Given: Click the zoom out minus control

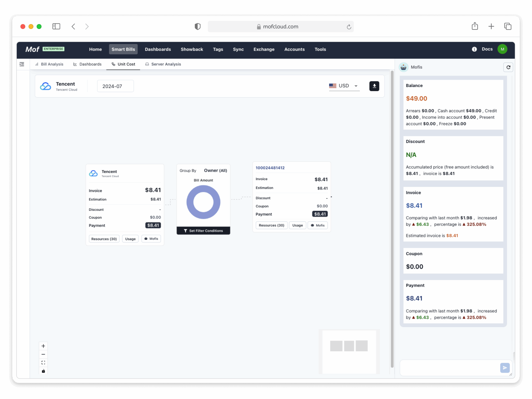Looking at the screenshot, I should 43,354.
